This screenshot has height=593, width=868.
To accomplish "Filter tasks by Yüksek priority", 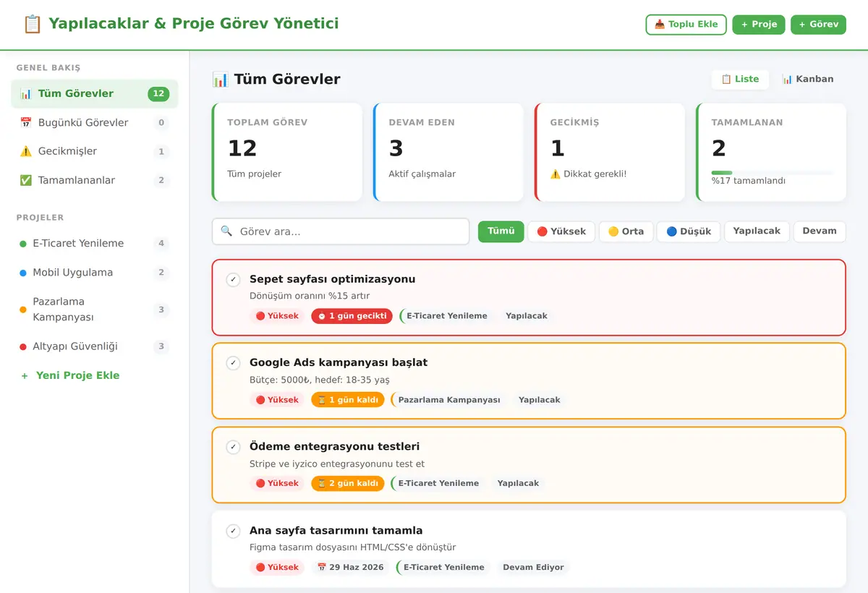I will 561,231.
